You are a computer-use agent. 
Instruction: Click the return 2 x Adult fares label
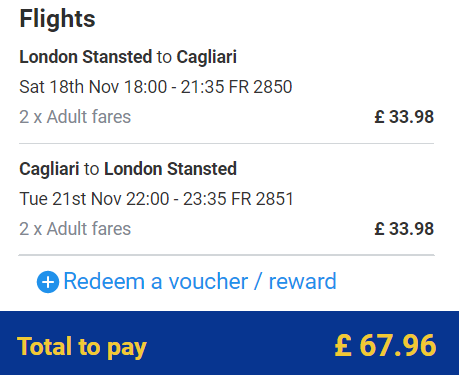[75, 229]
